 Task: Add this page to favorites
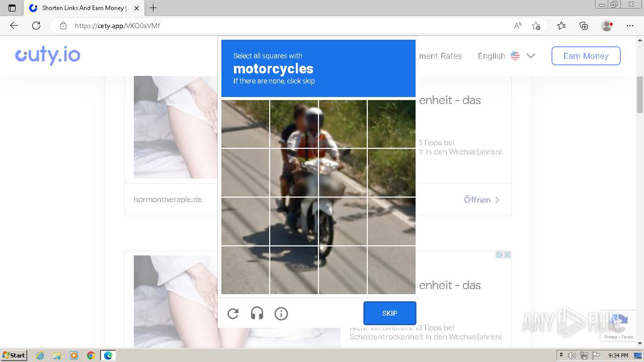tap(536, 26)
